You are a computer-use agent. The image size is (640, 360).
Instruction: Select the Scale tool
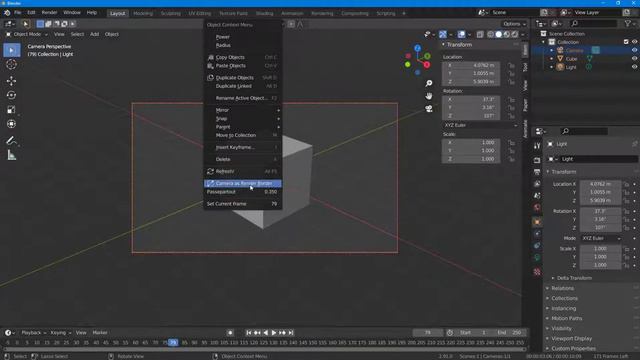[x=11, y=109]
